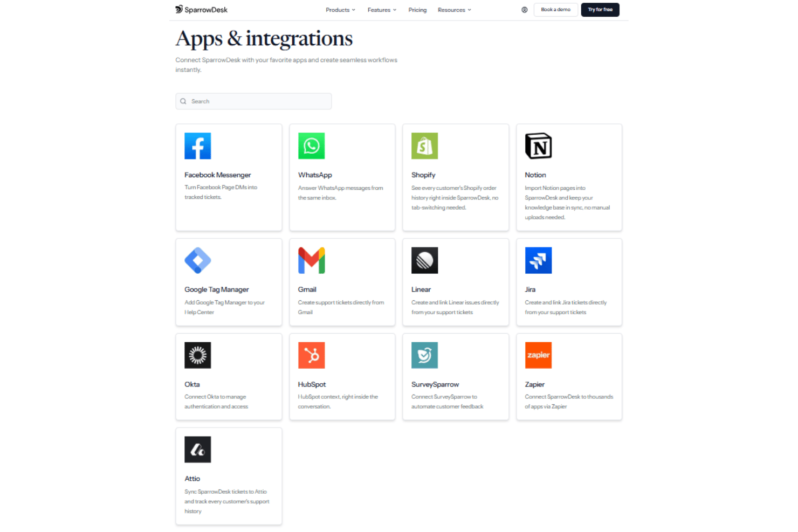The width and height of the screenshot is (798, 532).
Task: Open the Okta title link
Action: pyautogui.click(x=192, y=384)
